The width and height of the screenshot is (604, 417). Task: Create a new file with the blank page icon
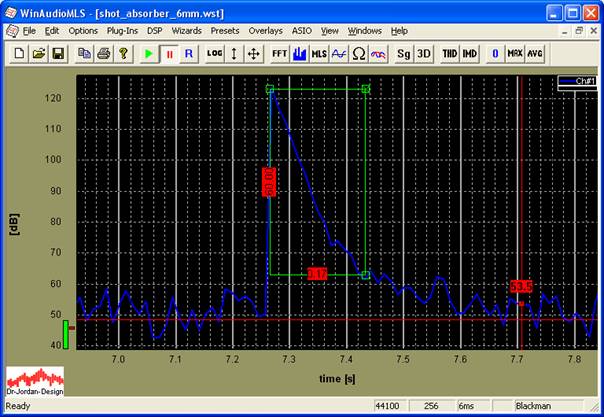pyautogui.click(x=19, y=54)
